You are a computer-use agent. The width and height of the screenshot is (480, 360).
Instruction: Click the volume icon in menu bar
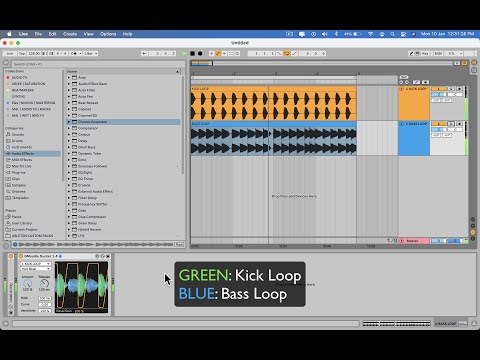[x=324, y=34]
